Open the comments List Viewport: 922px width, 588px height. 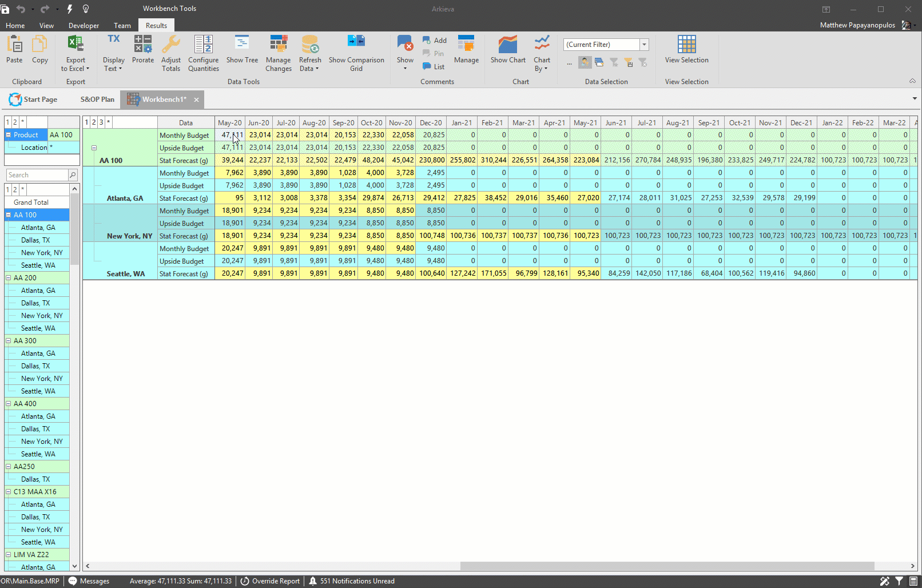434,66
